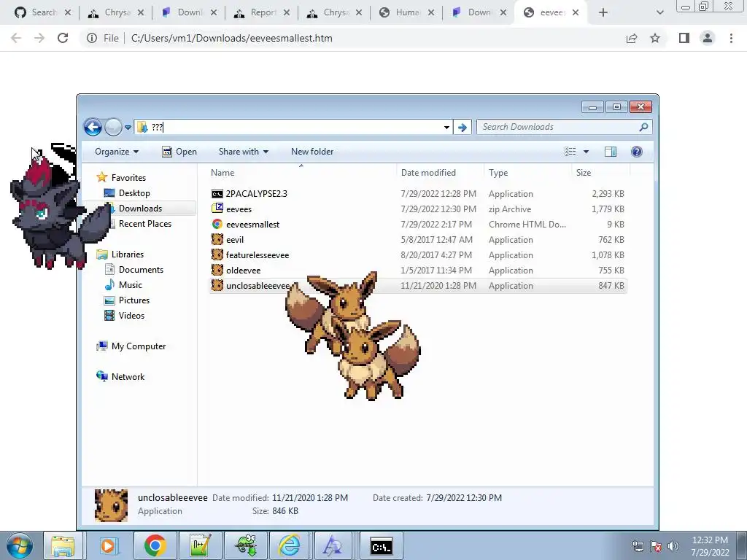Select the 2PACALYPSE2.3 file icon
The height and width of the screenshot is (560, 747).
click(217, 194)
